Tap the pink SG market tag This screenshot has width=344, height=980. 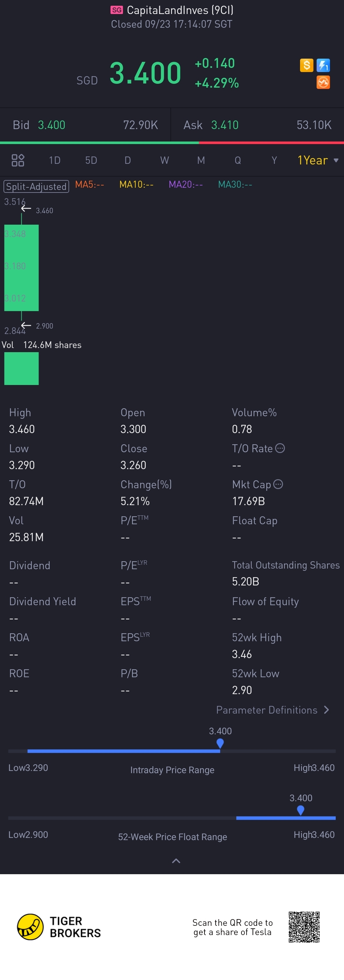(x=117, y=10)
